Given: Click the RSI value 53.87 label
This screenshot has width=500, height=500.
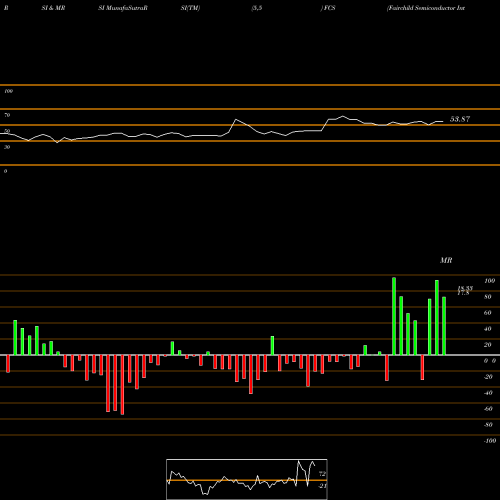Looking at the screenshot, I should tap(460, 119).
